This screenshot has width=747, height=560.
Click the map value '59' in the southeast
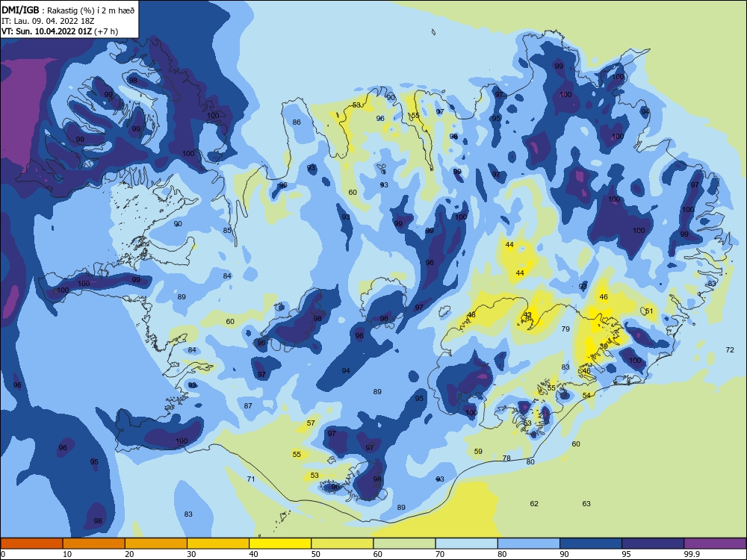coord(478,452)
